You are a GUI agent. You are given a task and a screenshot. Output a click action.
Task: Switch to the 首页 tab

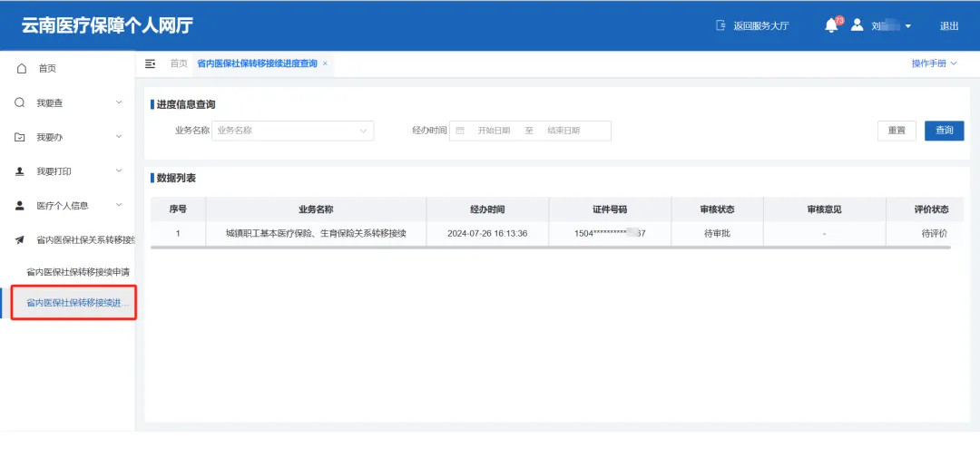point(179,63)
